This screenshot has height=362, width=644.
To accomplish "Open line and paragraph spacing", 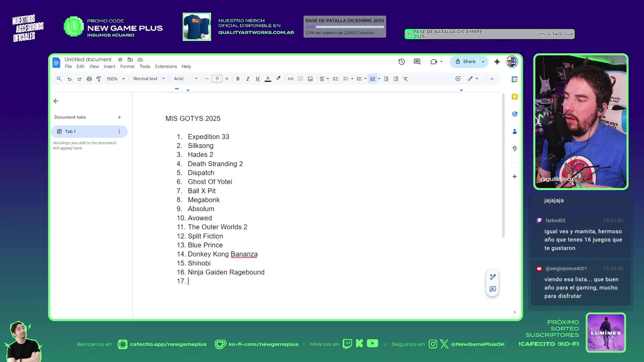I will pos(336,79).
